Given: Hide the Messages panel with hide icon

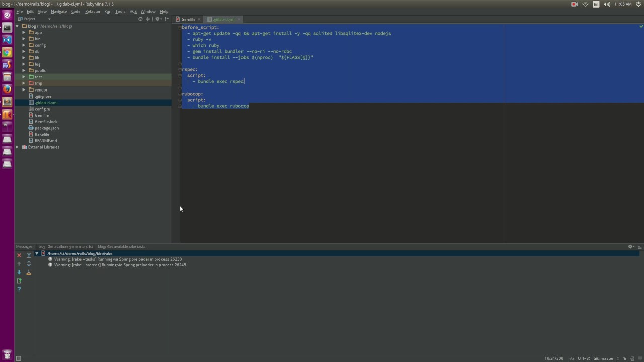Looking at the screenshot, I should point(639,247).
